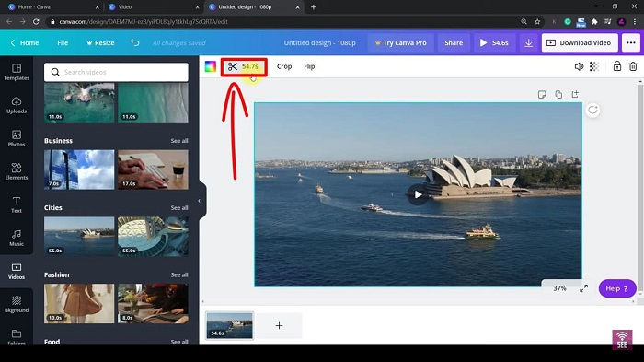
Task: Click the Search videos field
Action: coord(116,72)
